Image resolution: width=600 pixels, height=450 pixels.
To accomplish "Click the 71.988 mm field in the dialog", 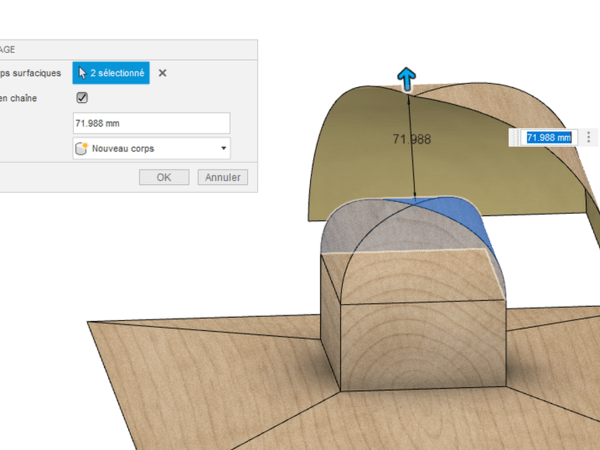I will click(151, 123).
